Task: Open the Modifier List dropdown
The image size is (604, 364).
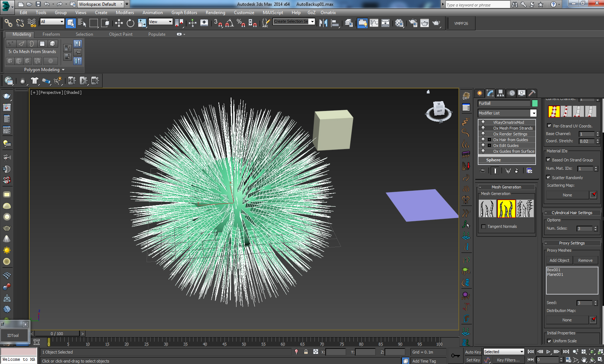Action: point(533,113)
